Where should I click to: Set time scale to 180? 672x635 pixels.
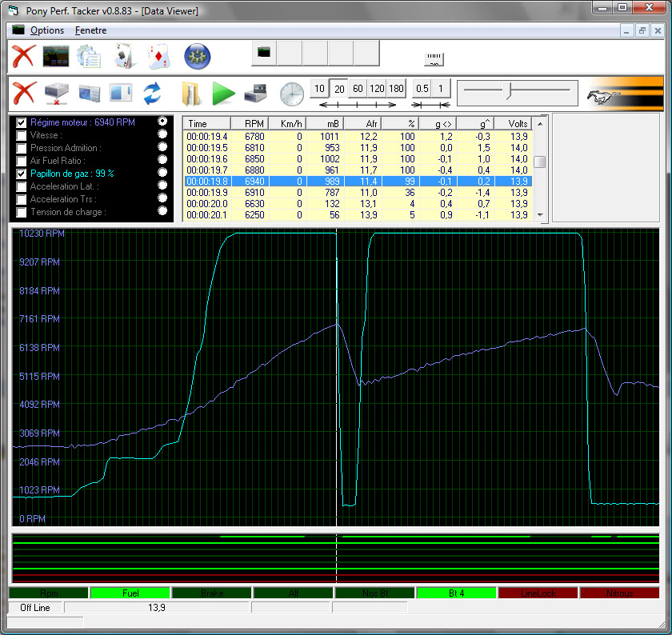(x=396, y=89)
